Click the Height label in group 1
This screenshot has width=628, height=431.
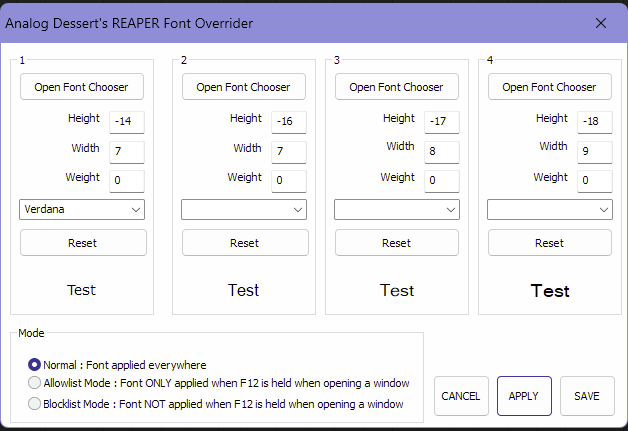(84, 118)
